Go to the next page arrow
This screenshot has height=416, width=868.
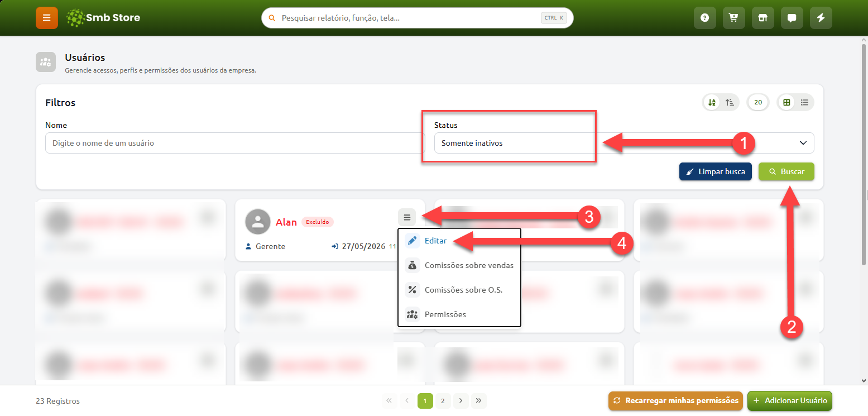tap(461, 400)
